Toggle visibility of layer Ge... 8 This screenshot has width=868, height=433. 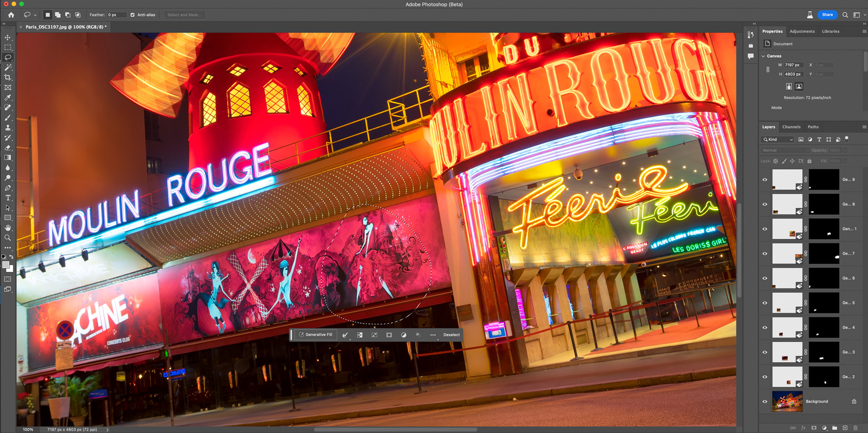tap(765, 204)
